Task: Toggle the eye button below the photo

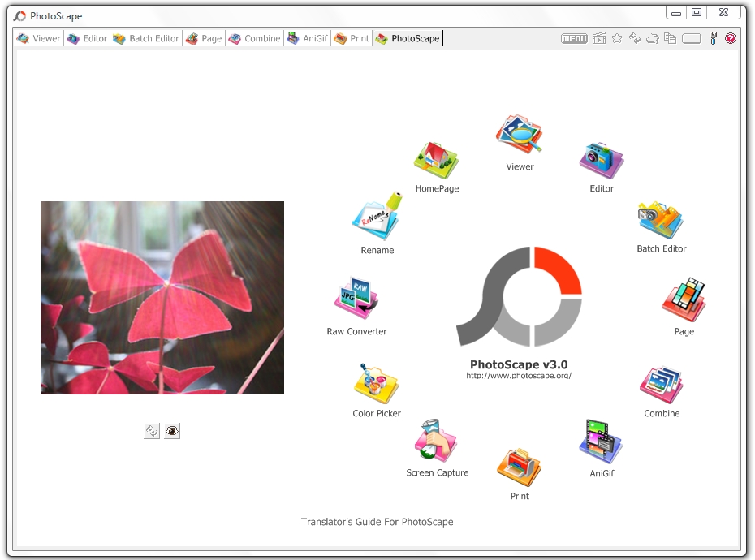Action: (172, 431)
